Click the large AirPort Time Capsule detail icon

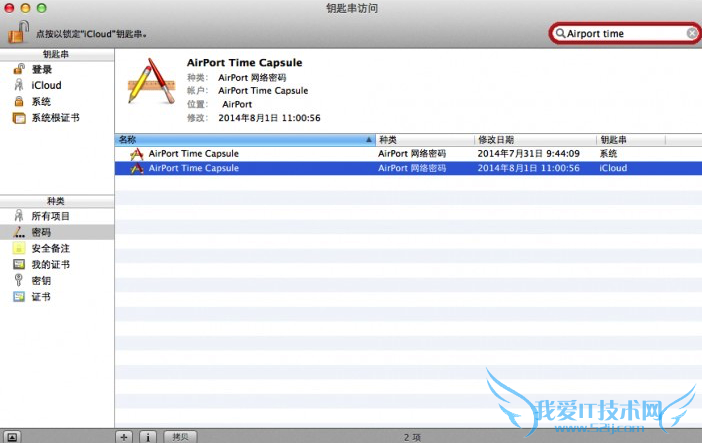coord(151,82)
